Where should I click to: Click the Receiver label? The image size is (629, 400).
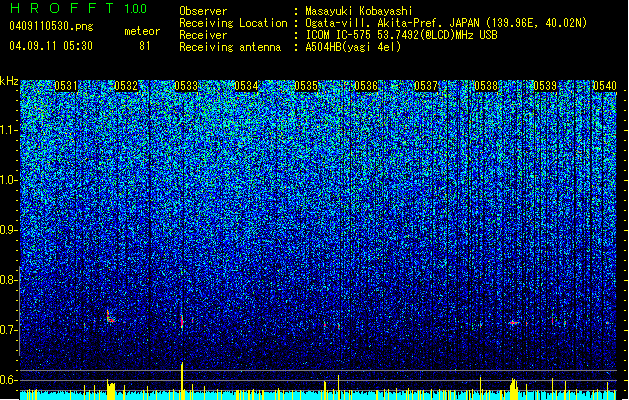tap(203, 35)
